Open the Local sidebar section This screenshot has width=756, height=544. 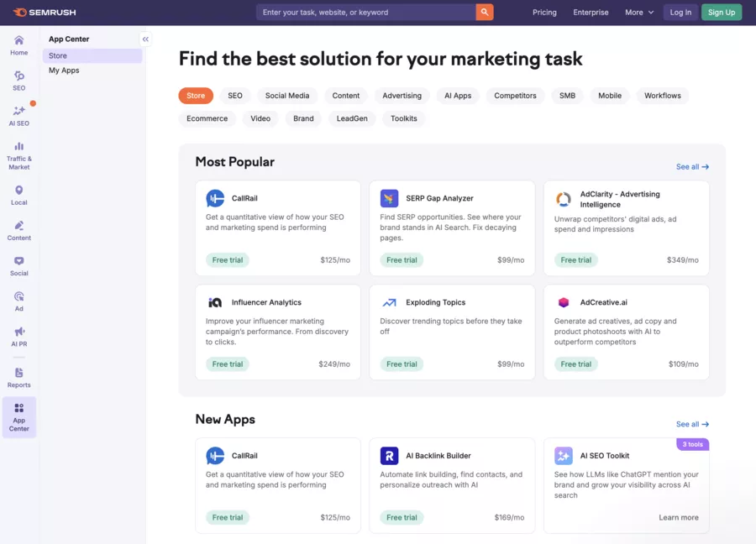[18, 195]
